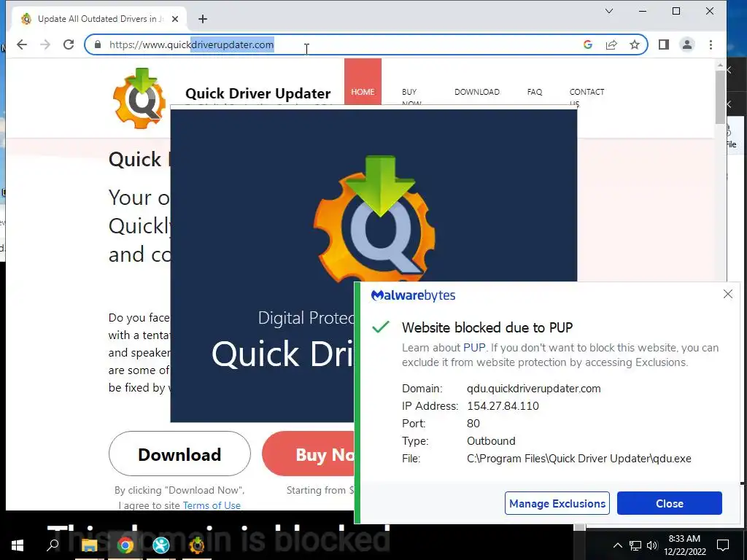This screenshot has width=747, height=560.
Task: Click the 'Website blocked due to PUP' heading
Action: (x=487, y=327)
